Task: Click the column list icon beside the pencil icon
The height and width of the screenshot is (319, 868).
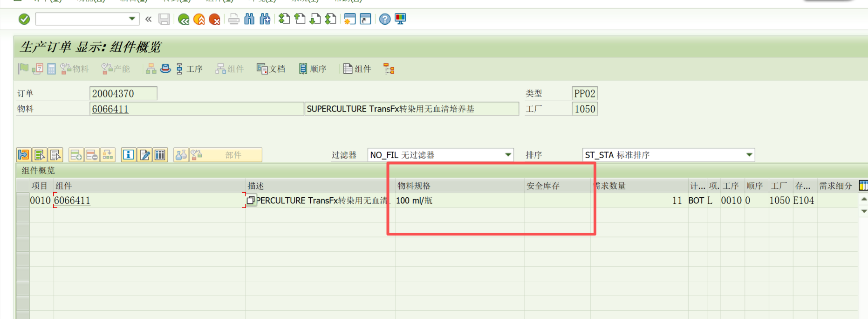Action: point(160,155)
